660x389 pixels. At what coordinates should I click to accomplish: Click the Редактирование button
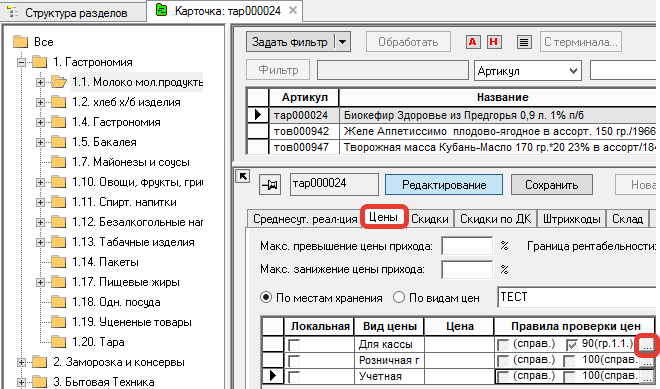point(444,185)
